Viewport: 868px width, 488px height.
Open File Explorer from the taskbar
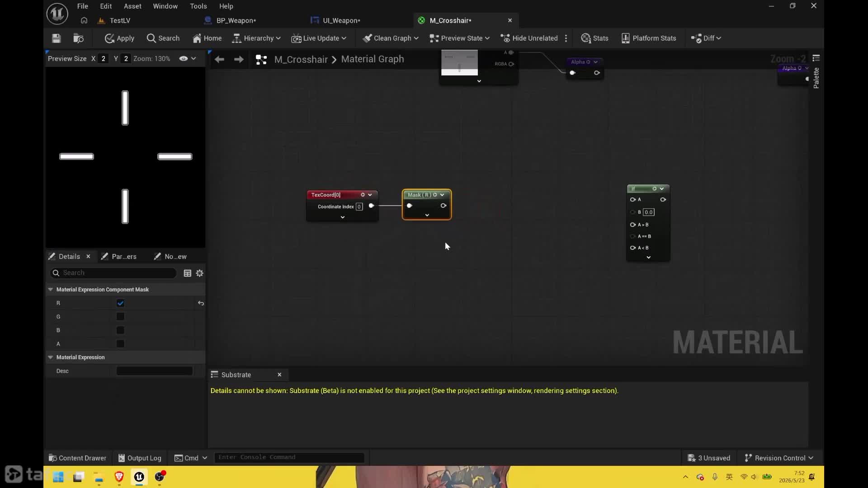coord(99,477)
